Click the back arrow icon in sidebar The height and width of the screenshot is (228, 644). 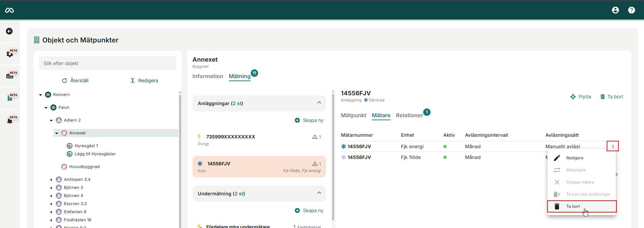coord(9,31)
